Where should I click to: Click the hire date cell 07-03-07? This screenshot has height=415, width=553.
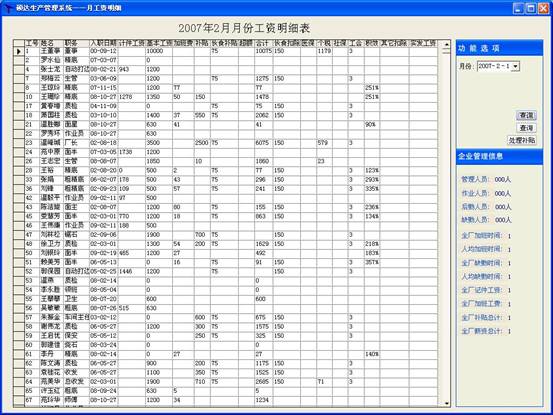(x=103, y=60)
